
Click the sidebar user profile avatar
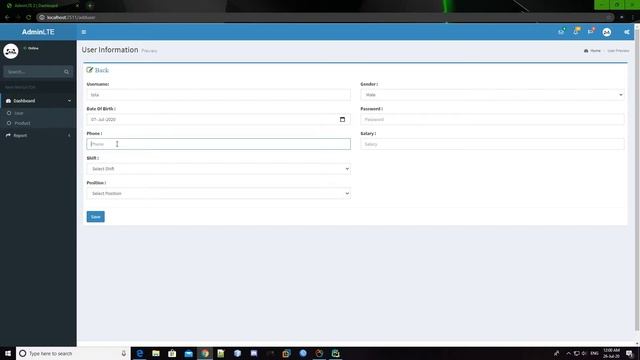[11, 51]
